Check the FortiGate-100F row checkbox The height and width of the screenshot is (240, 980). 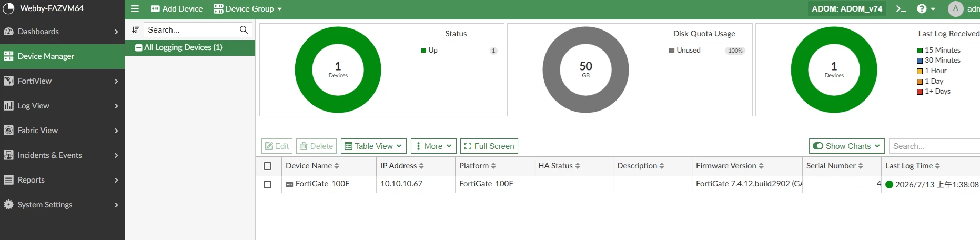(x=267, y=184)
